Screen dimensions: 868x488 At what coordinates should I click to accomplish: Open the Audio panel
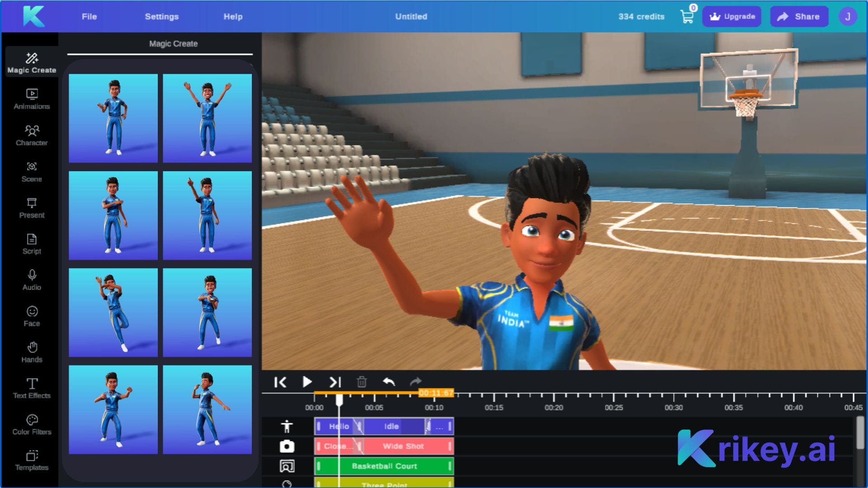[32, 280]
